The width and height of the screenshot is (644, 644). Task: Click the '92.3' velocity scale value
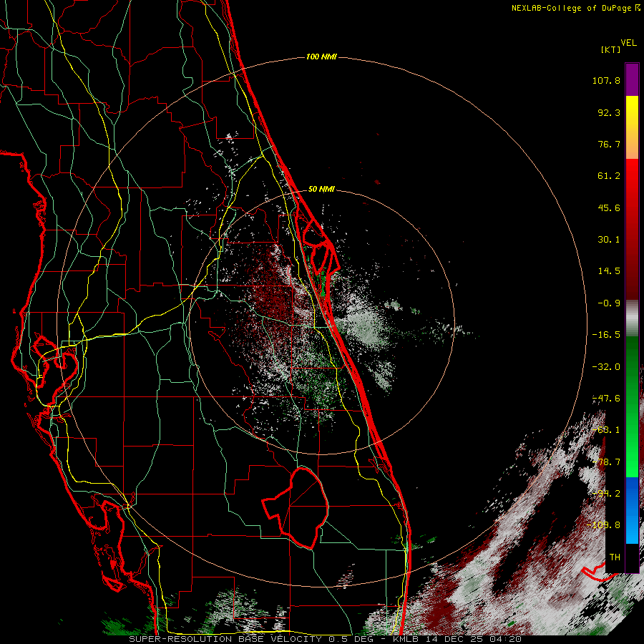point(609,112)
